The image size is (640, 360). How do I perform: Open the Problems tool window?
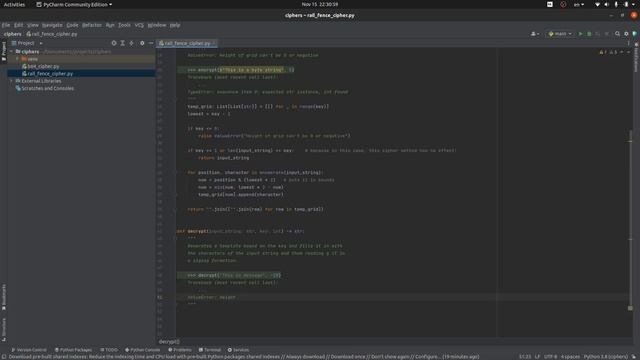click(180, 350)
